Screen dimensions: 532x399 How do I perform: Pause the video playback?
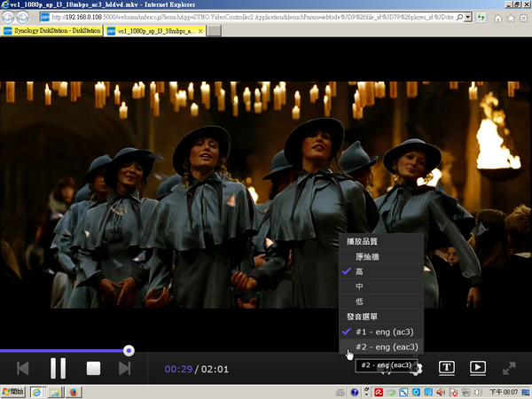(58, 368)
